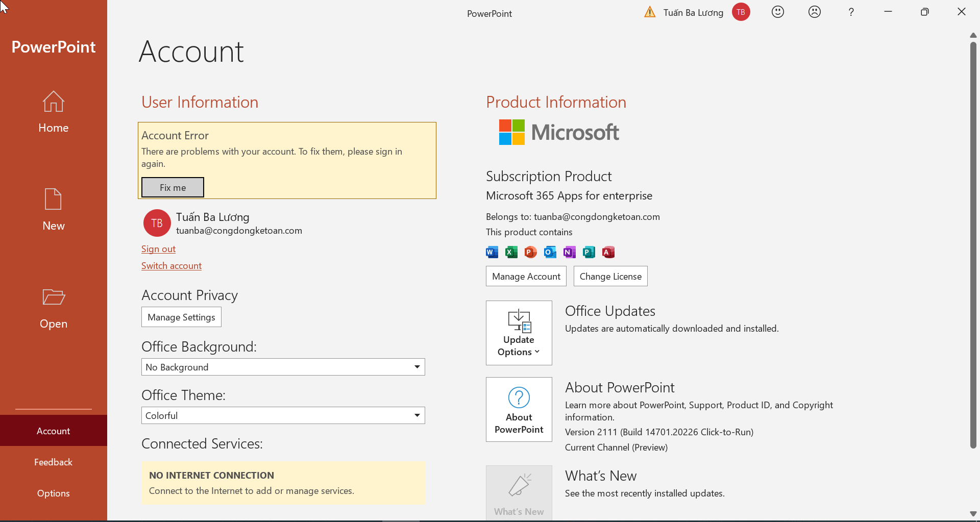Click the vertical scrollbar thumb
980x522 pixels.
tap(973, 245)
